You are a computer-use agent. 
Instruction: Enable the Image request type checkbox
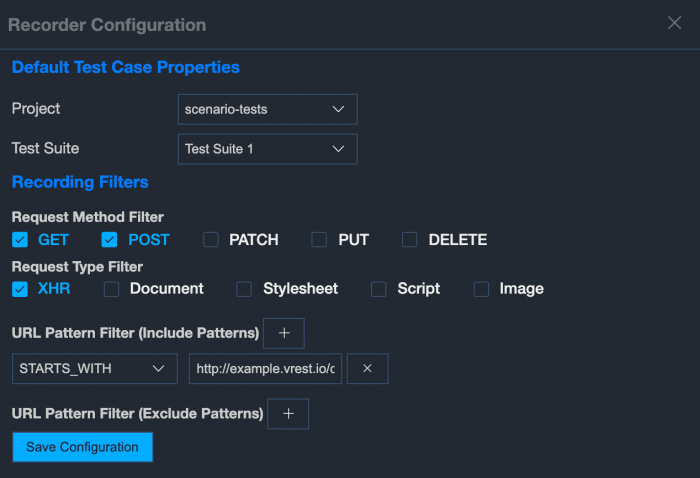[x=481, y=289]
